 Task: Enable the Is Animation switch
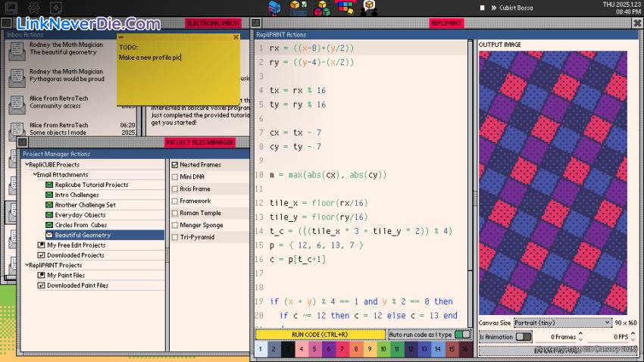523,337
